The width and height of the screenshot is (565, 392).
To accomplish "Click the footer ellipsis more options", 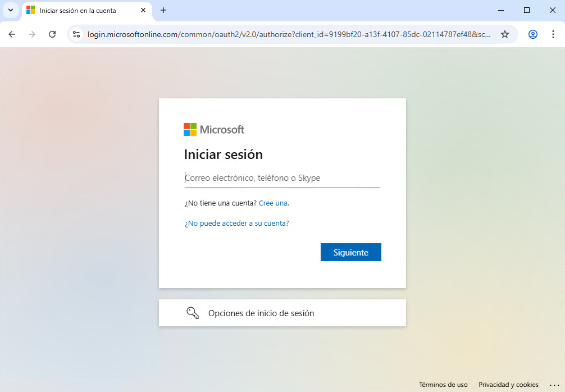I will pos(554,385).
